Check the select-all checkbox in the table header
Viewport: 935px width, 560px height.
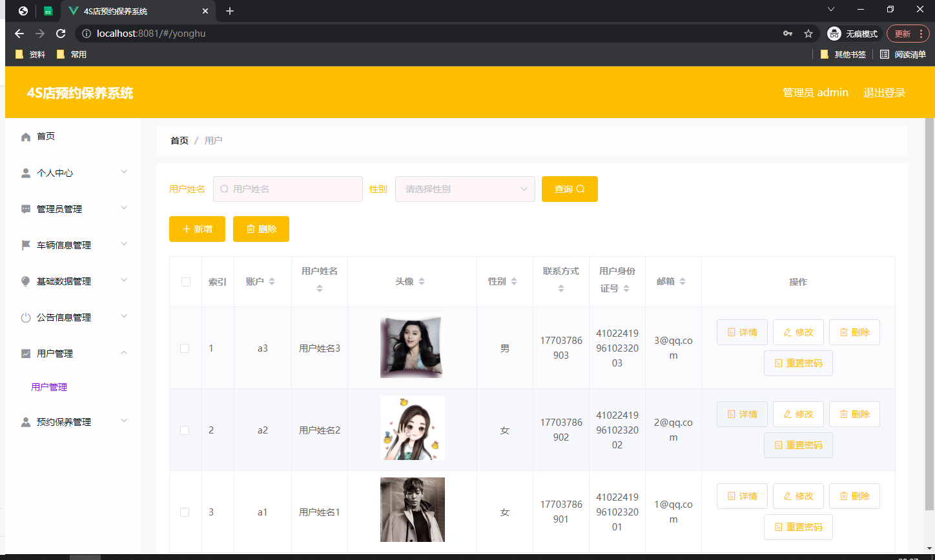tap(185, 281)
